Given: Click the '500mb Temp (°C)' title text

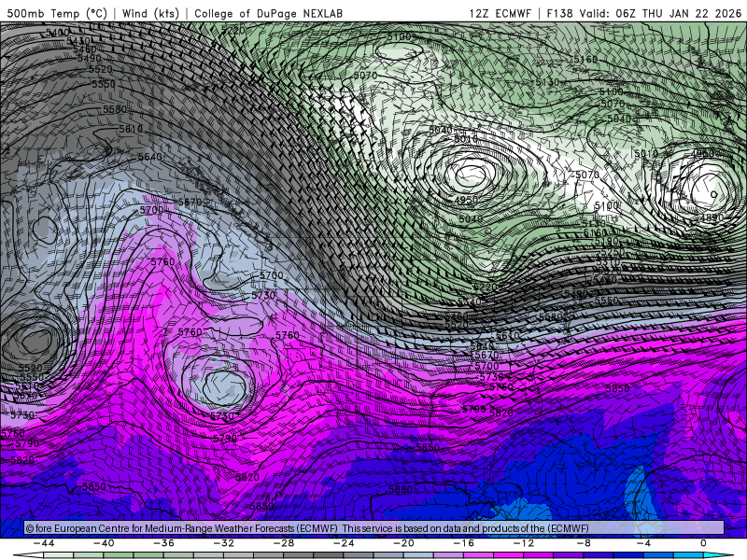Looking at the screenshot, I should [x=57, y=13].
